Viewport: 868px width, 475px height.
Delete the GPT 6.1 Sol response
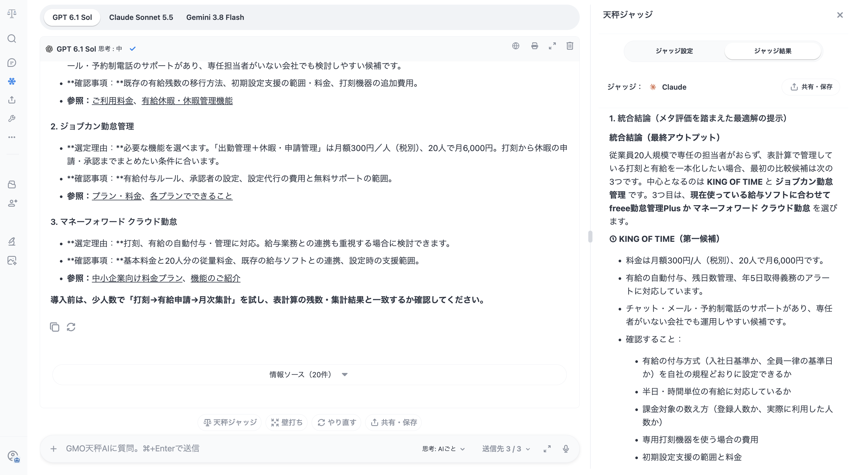[570, 46]
